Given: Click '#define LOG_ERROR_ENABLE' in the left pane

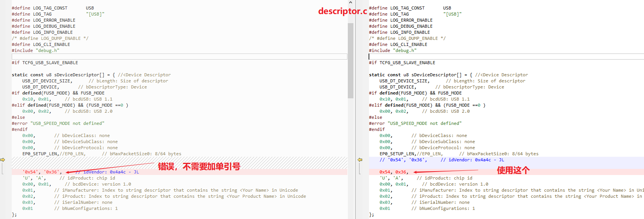Looking at the screenshot, I should pyautogui.click(x=44, y=20).
